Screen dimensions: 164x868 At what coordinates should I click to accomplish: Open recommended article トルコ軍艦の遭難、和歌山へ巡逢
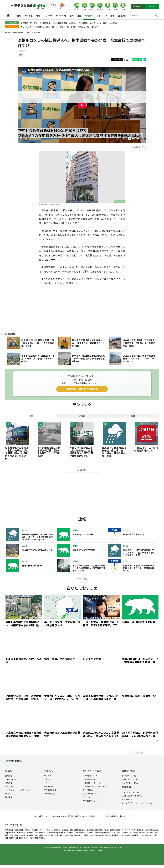(24, 660)
